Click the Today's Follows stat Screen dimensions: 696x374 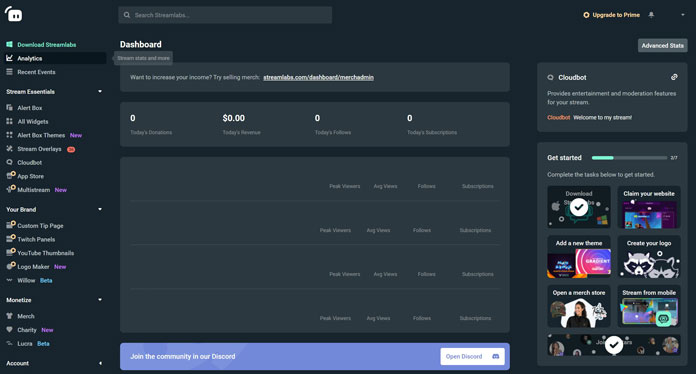click(332, 124)
